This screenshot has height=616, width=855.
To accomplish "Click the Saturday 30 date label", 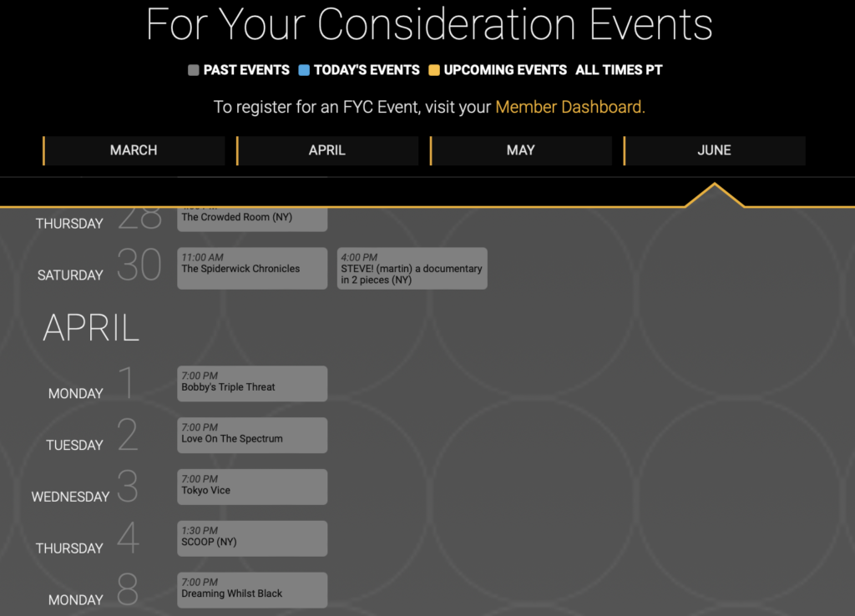I will (99, 265).
